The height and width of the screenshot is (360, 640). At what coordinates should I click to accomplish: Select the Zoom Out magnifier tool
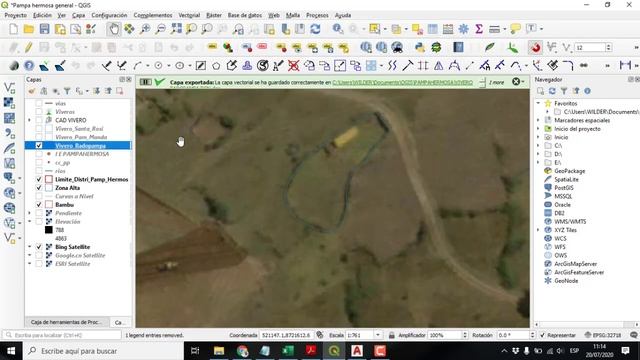160,29
